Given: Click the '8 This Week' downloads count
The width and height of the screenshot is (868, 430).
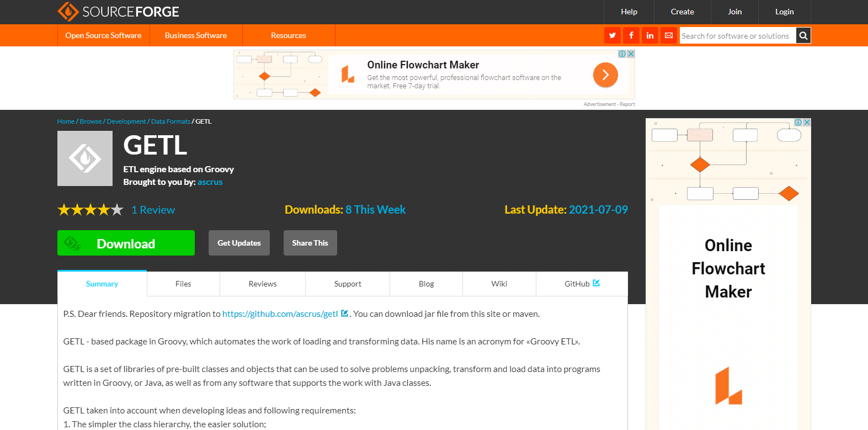Looking at the screenshot, I should click(x=375, y=210).
